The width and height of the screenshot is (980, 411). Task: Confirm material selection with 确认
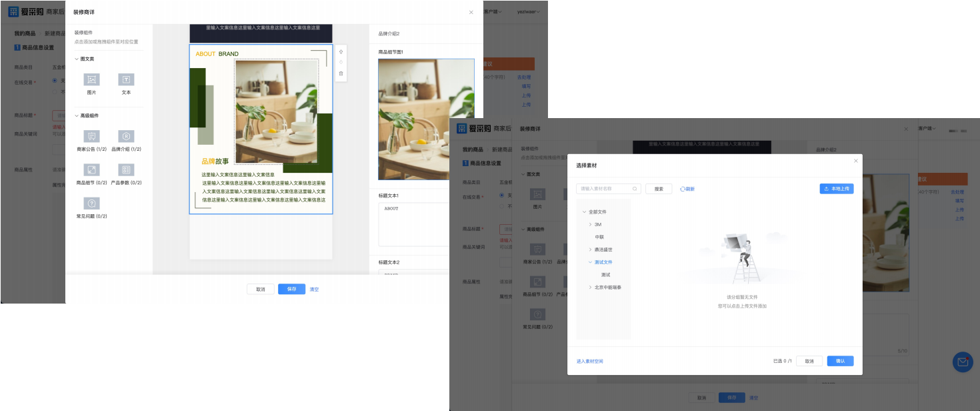click(x=840, y=361)
